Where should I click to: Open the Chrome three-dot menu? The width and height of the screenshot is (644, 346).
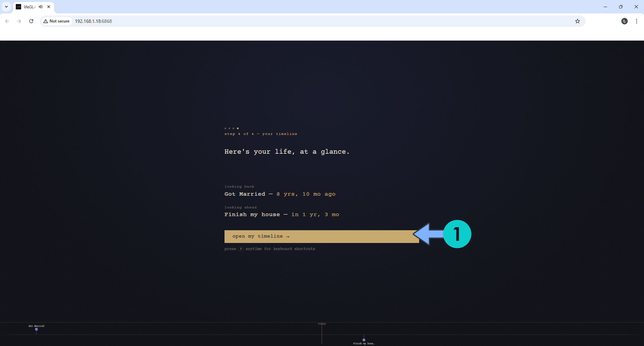(636, 21)
